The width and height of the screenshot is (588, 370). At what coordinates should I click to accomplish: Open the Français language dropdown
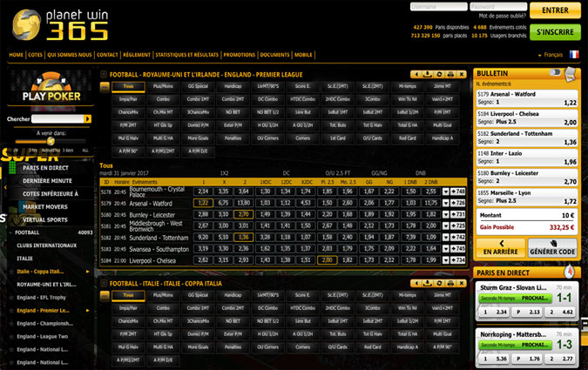coord(551,55)
